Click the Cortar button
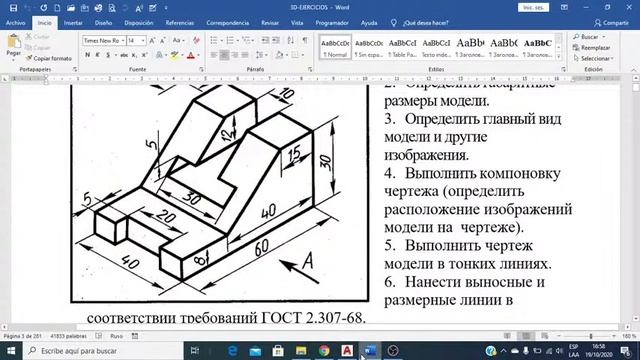Viewport: 640px width, 360px height. pos(38,37)
